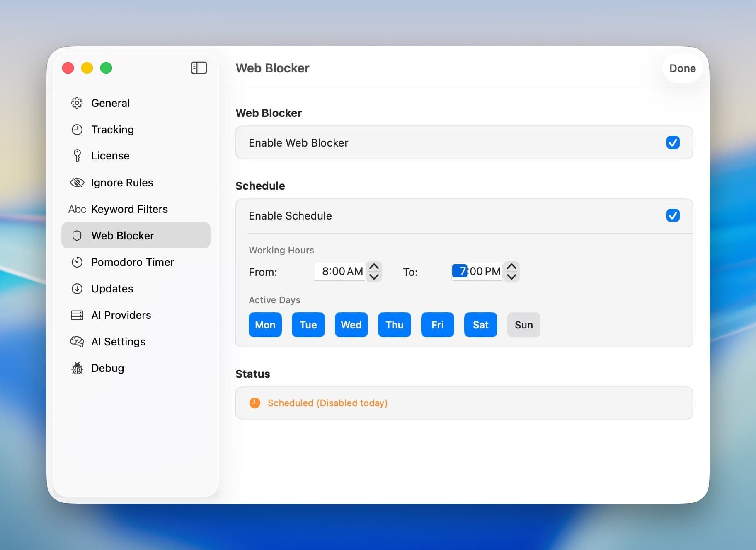
Task: Switch to Keyword Filters section
Action: pyautogui.click(x=129, y=209)
